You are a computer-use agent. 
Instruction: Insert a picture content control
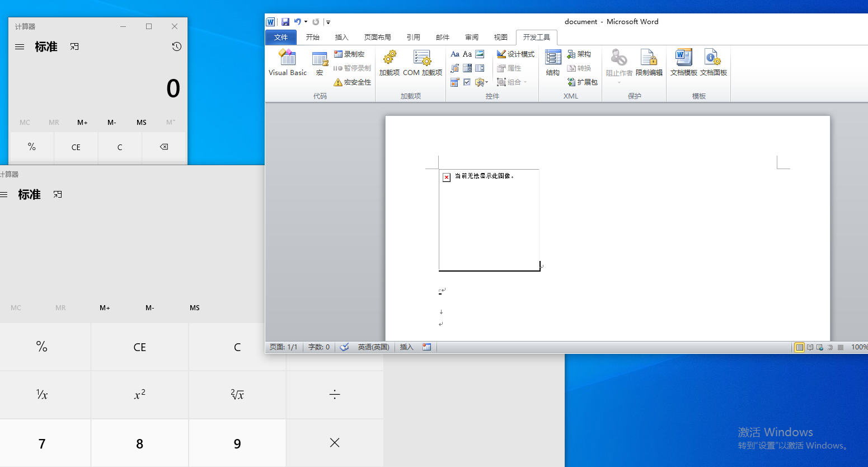point(480,54)
